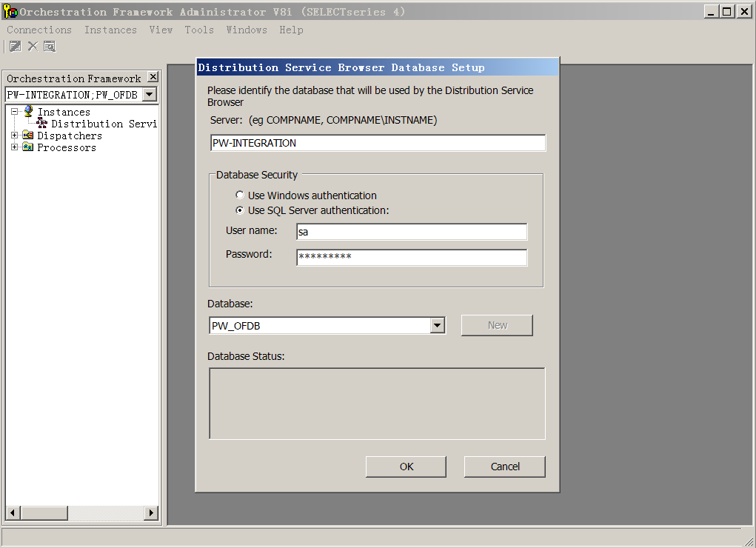
Task: Click left arrow of tree horizontal scrollbar
Action: (x=13, y=512)
